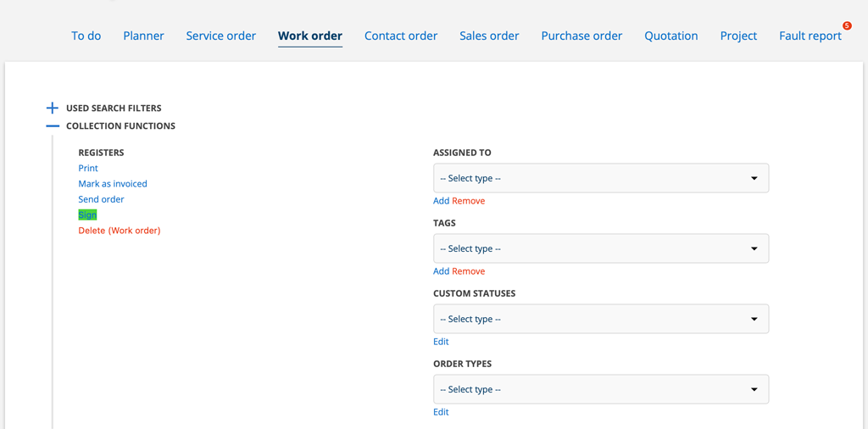Click the Print link under Registers
This screenshot has height=429, width=868.
(x=88, y=168)
